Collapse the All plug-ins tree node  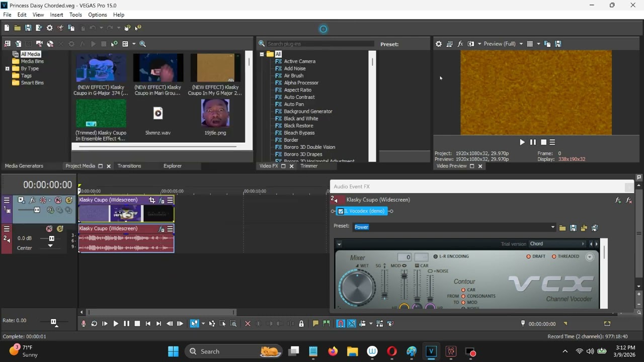click(262, 54)
